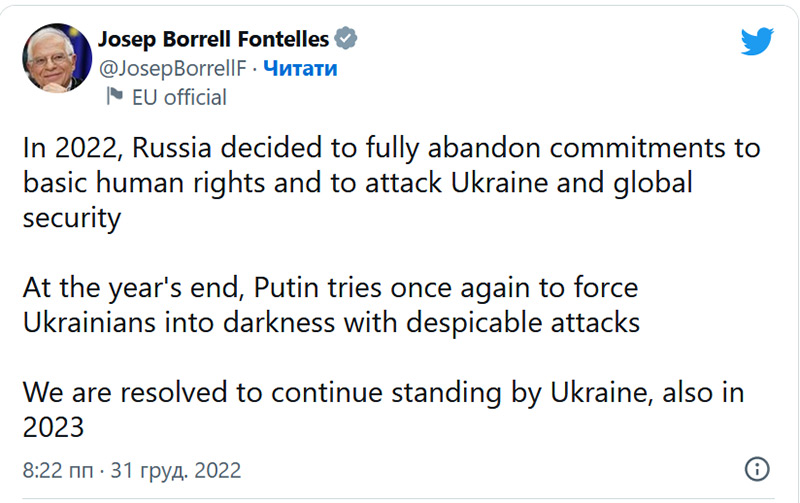800x503 pixels.
Task: Click the Twitter bird logo
Action: point(758,41)
